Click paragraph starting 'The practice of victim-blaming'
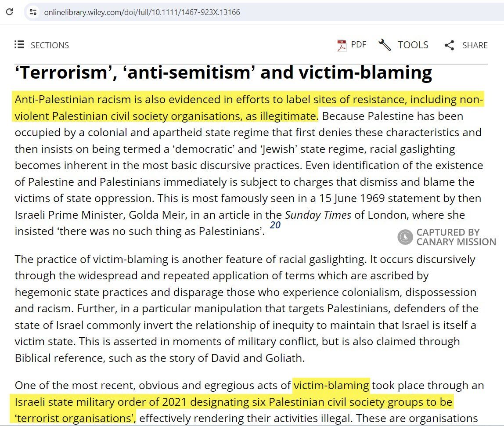 (245, 309)
